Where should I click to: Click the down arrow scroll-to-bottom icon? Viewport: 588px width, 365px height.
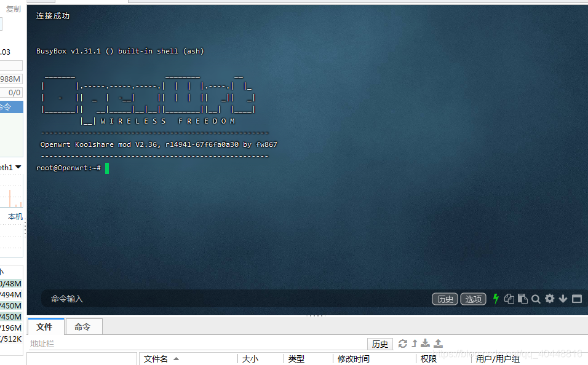click(563, 299)
